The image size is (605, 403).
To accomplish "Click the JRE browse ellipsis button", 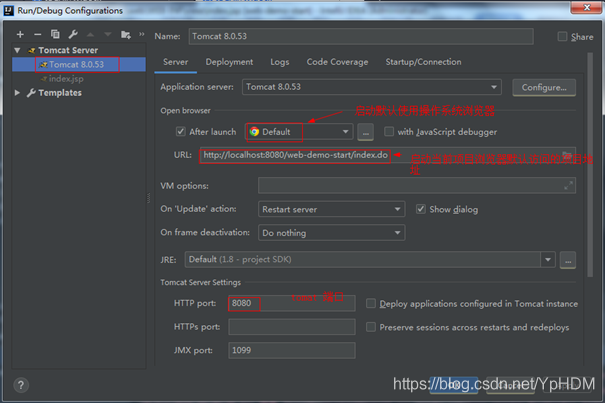I will [x=568, y=260].
